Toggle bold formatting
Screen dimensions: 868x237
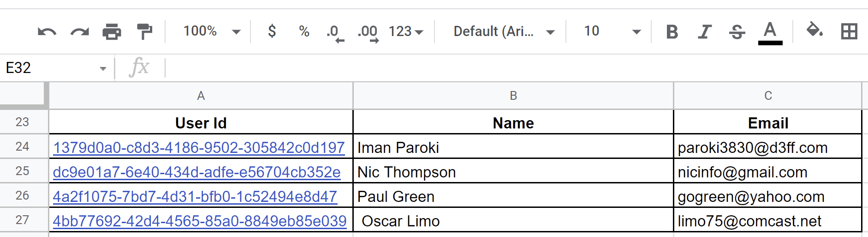point(672,32)
